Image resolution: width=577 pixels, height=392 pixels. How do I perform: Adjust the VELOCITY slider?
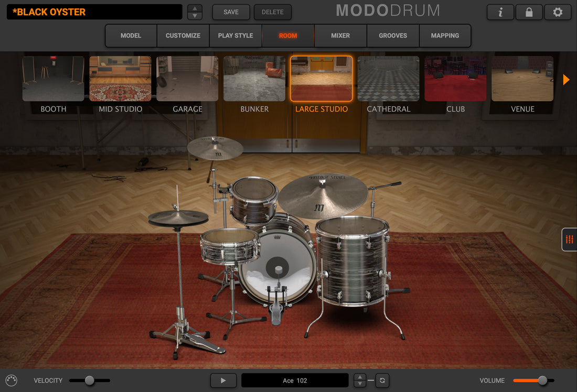[x=89, y=380]
